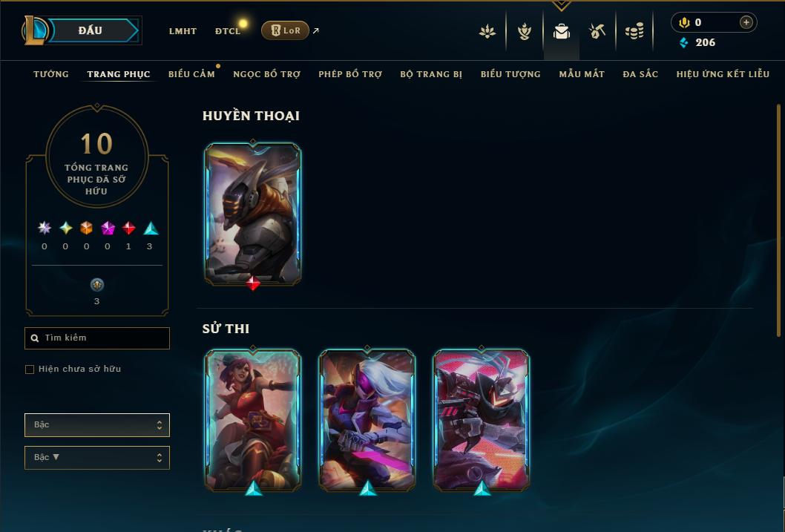Open the Loot hammer icon
Screen dimensions: 785x532
(597, 31)
